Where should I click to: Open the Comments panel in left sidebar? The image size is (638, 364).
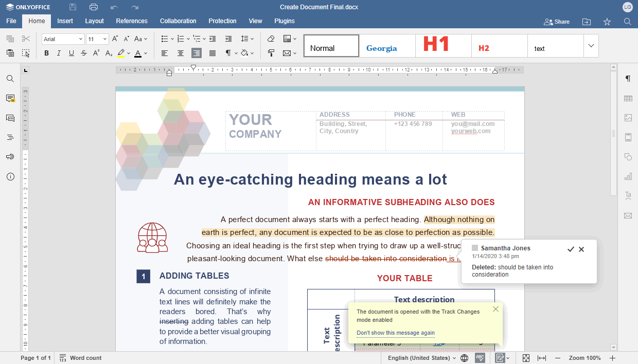click(10, 98)
